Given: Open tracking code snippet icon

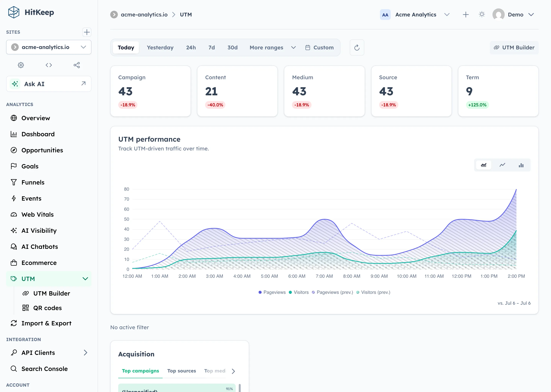Looking at the screenshot, I should click(49, 65).
